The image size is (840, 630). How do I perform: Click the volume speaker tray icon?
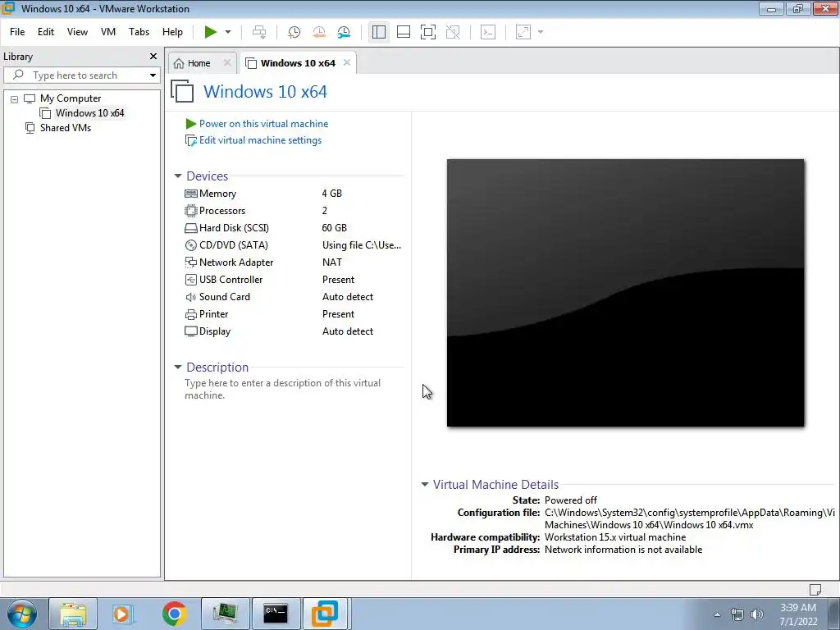tap(757, 614)
